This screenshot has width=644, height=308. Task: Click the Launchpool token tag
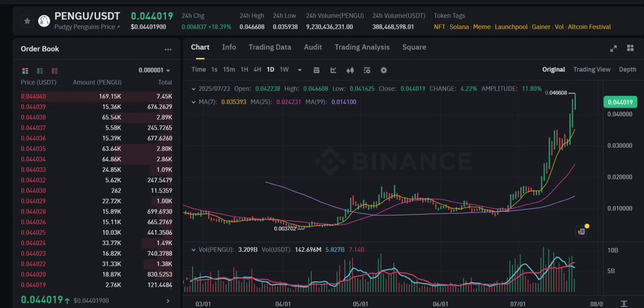(511, 27)
